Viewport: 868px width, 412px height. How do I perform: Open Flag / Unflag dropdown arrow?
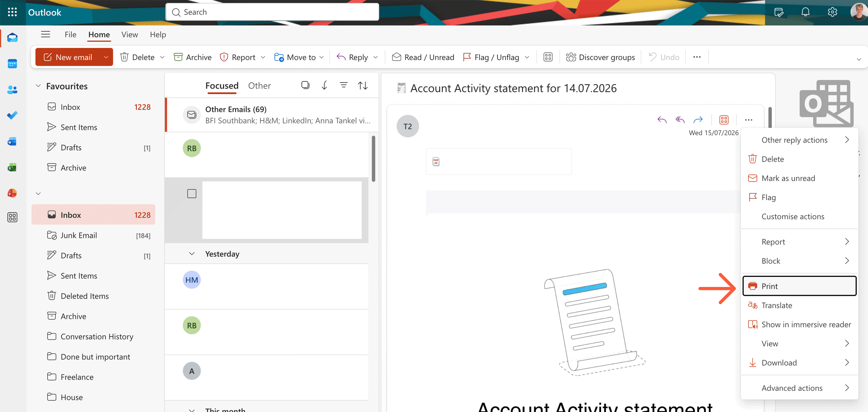[527, 57]
